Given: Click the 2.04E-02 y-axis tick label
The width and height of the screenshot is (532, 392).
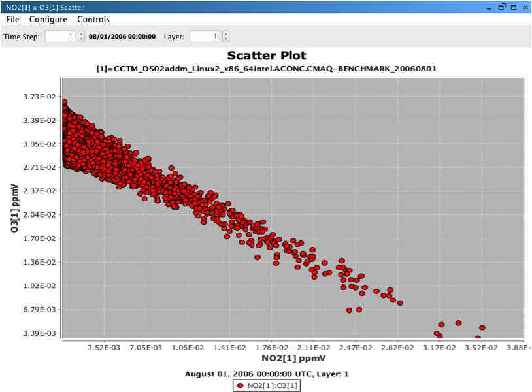Looking at the screenshot, I should point(39,215).
